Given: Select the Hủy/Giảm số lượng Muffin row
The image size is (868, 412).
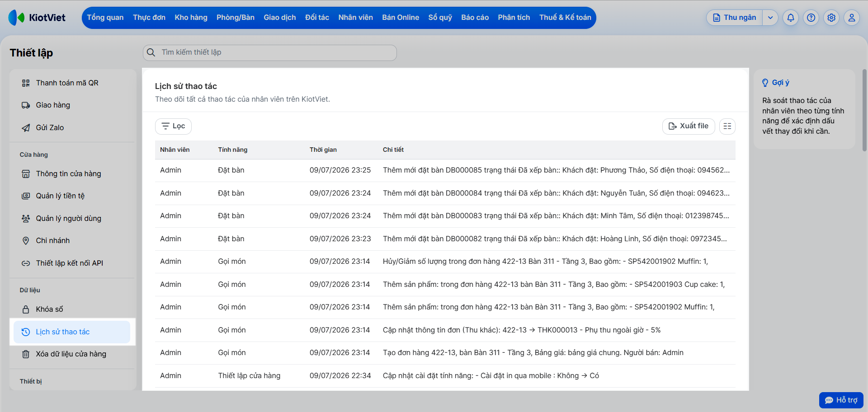Looking at the screenshot, I should tap(445, 262).
